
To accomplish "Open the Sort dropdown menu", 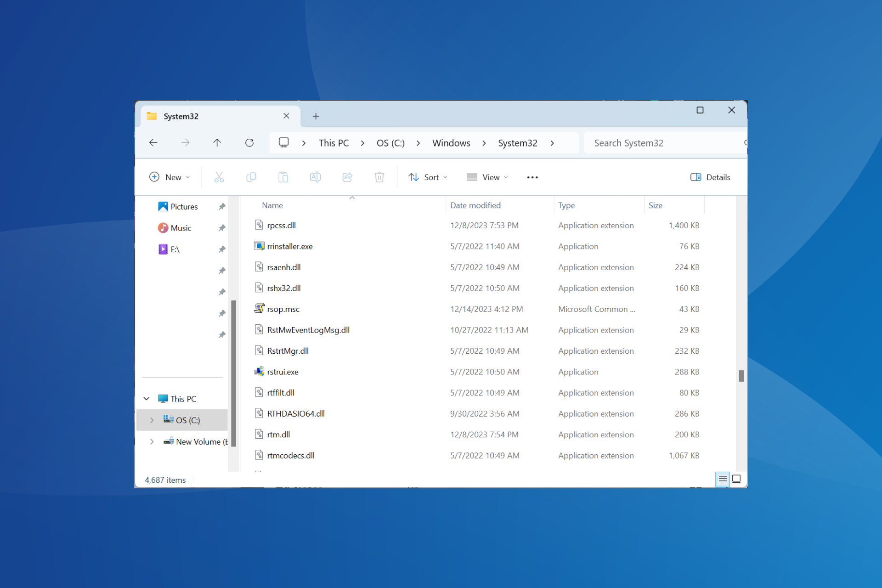I will click(x=428, y=177).
